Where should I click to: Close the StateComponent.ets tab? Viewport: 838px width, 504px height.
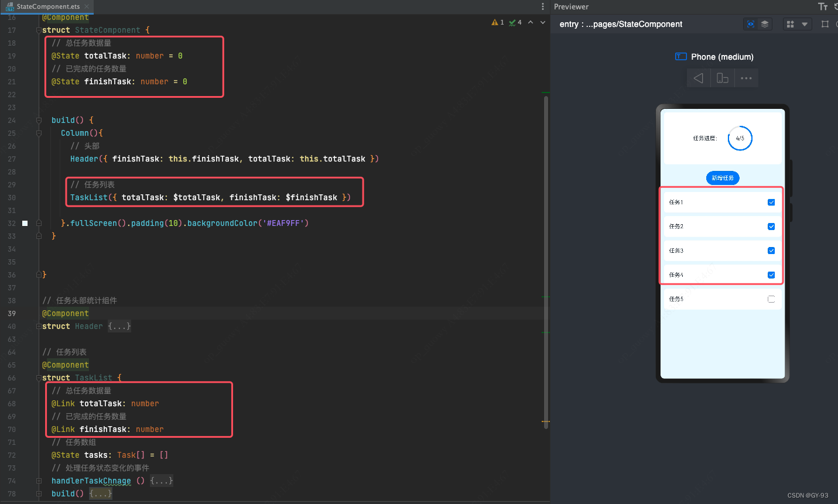(87, 6)
